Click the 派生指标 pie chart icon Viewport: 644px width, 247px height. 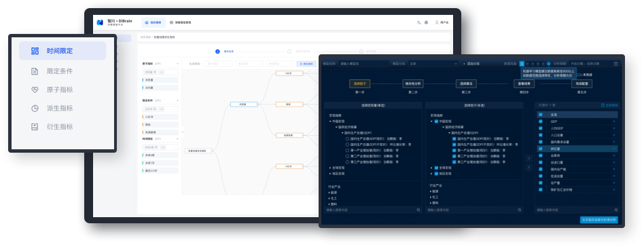[35, 109]
